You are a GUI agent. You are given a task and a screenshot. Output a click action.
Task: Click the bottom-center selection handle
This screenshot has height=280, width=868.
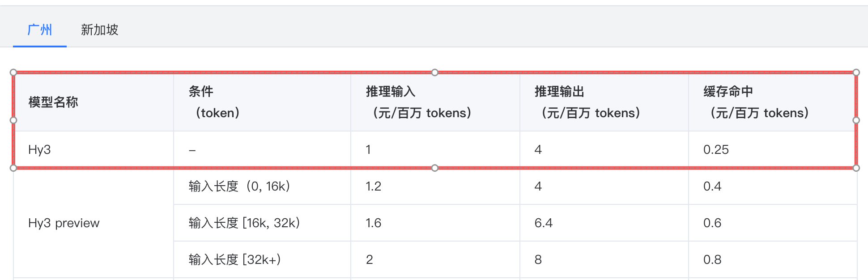tap(435, 168)
